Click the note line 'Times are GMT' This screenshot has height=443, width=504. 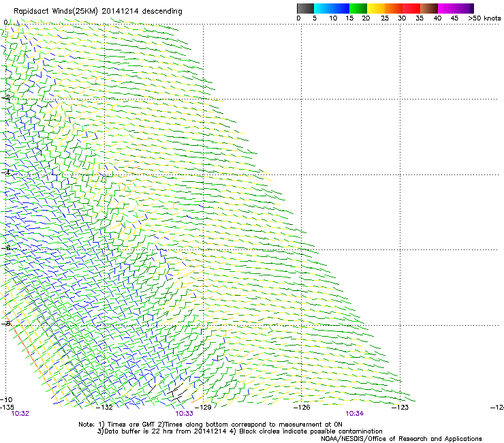tap(131, 425)
